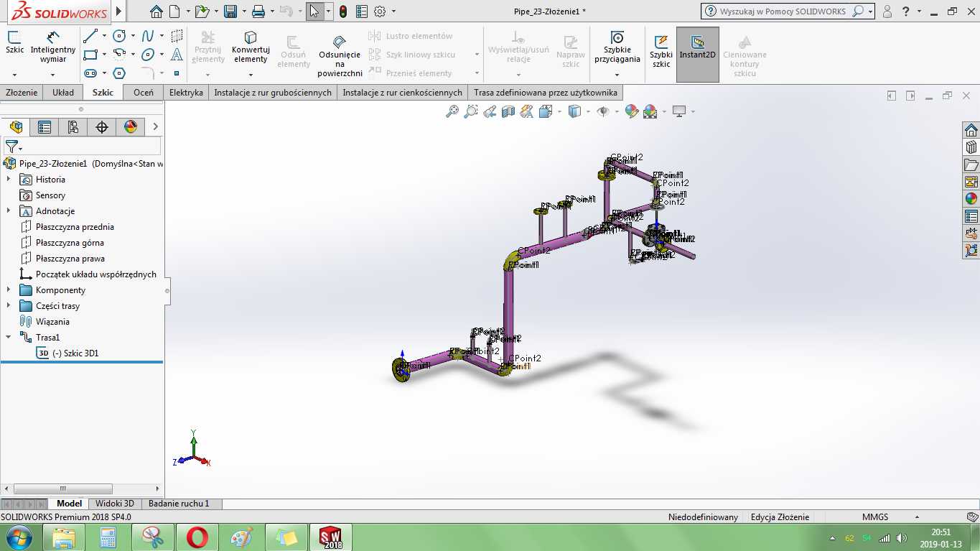Expand the Adnotacje tree node

[9, 211]
